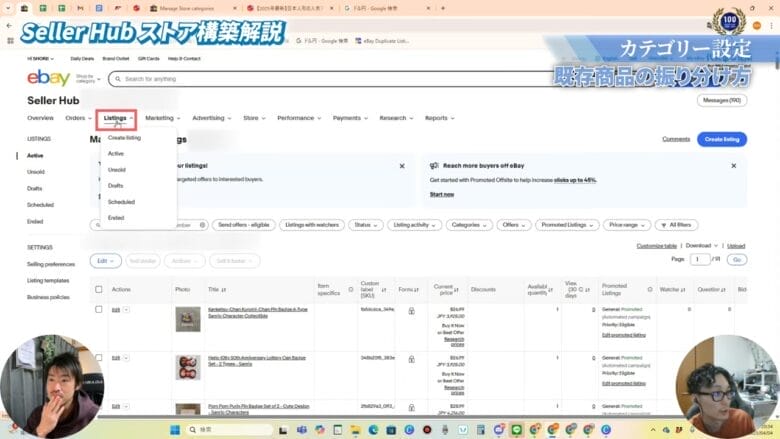Sort by the Format column arrows
Screen dimensions: 780x439
click(x=416, y=289)
